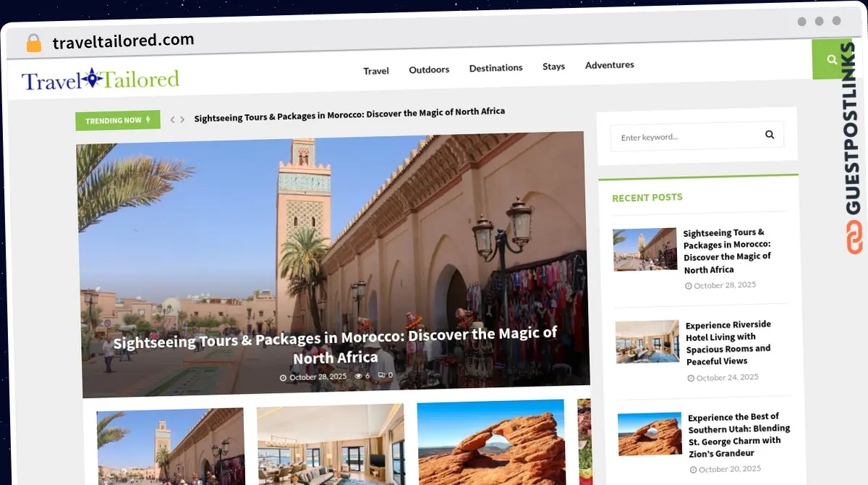Open the Travel menu item
Image resolution: width=868 pixels, height=485 pixels.
(x=376, y=71)
